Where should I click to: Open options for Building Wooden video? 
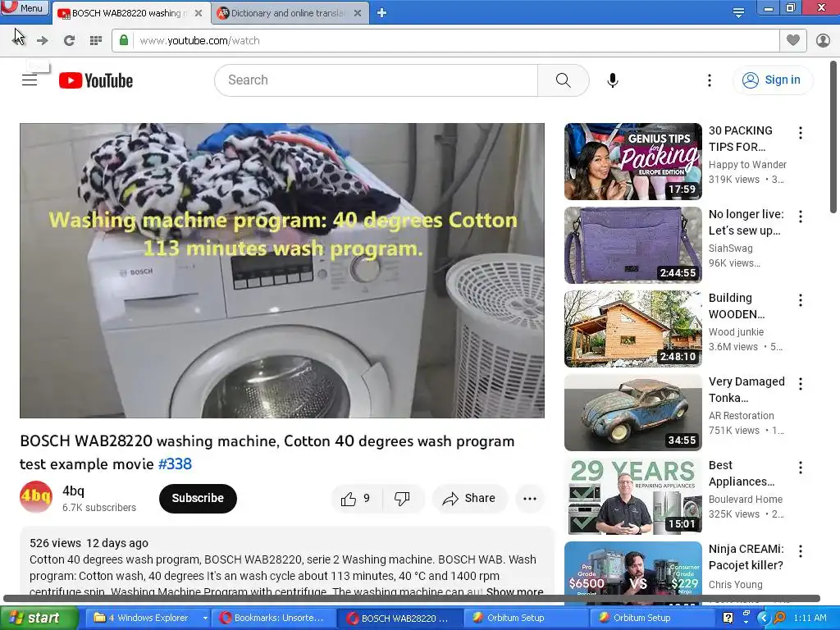tap(801, 300)
